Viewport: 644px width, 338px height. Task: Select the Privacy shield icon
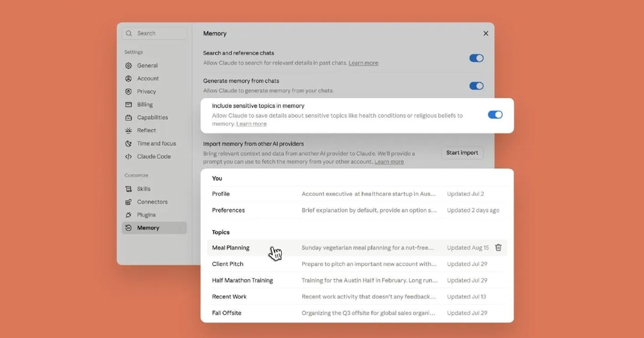point(129,92)
